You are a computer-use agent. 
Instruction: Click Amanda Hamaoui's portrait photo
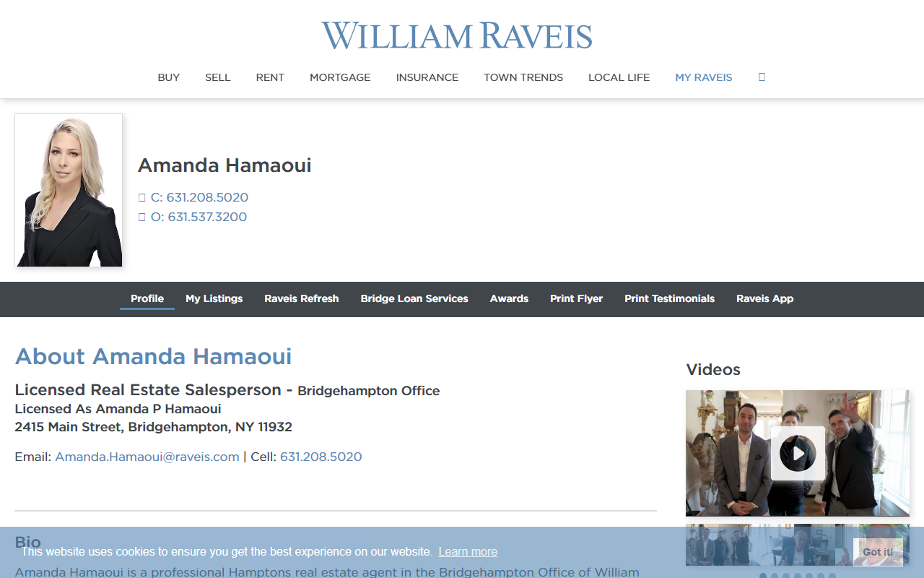(69, 190)
